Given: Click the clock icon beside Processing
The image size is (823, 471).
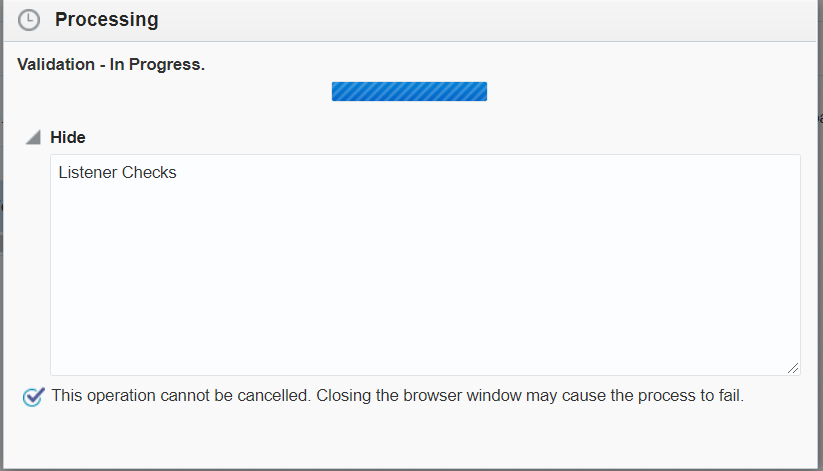Looking at the screenshot, I should (x=30, y=20).
